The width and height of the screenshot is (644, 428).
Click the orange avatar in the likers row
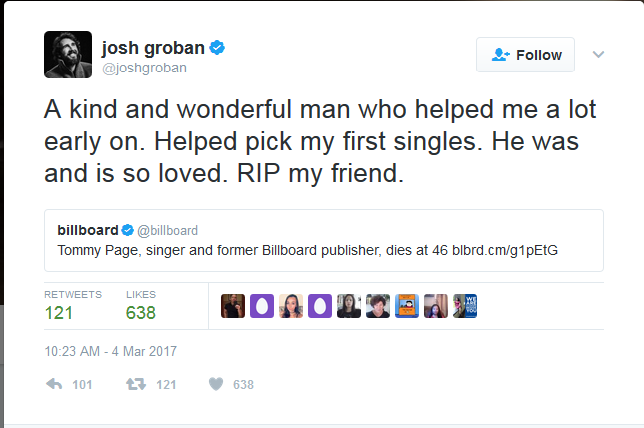coord(406,306)
